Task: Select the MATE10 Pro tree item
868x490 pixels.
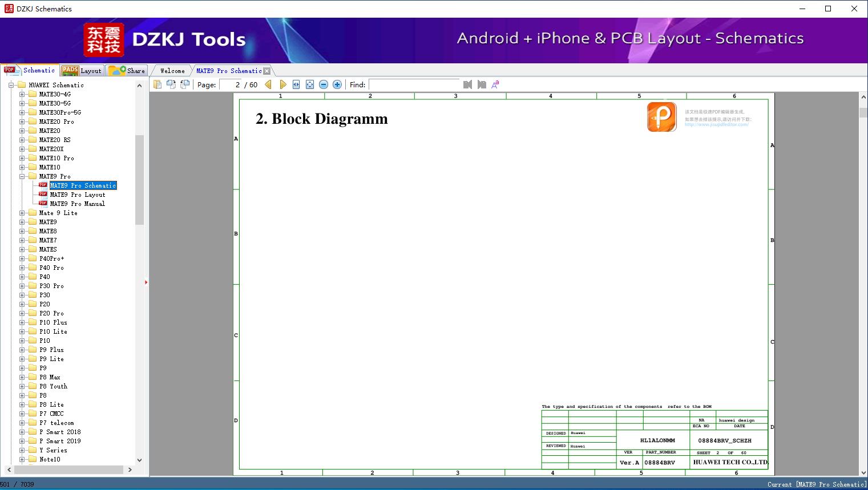Action: point(56,158)
